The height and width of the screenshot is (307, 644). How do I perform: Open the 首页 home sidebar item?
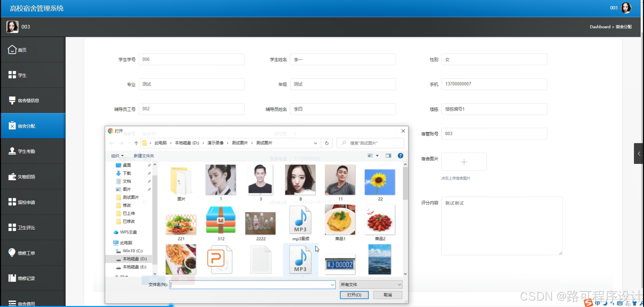33,50
